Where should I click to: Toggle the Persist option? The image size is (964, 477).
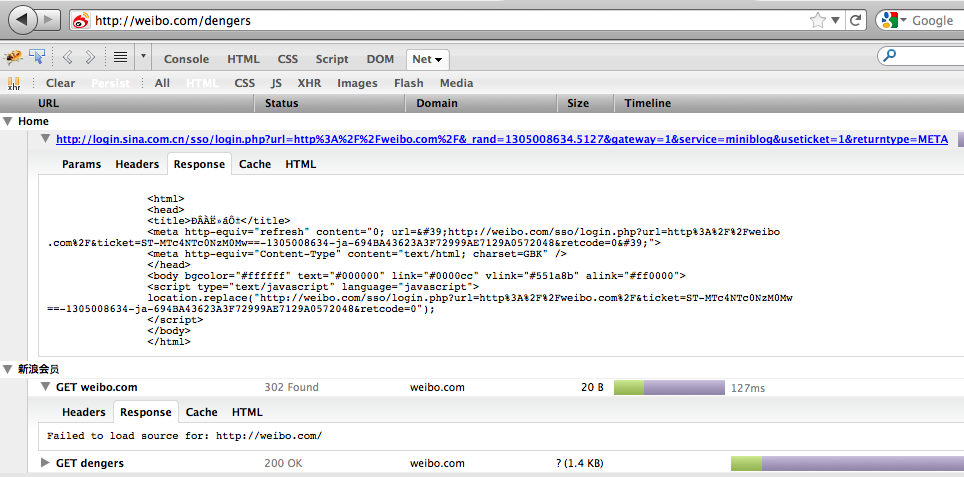pos(111,83)
